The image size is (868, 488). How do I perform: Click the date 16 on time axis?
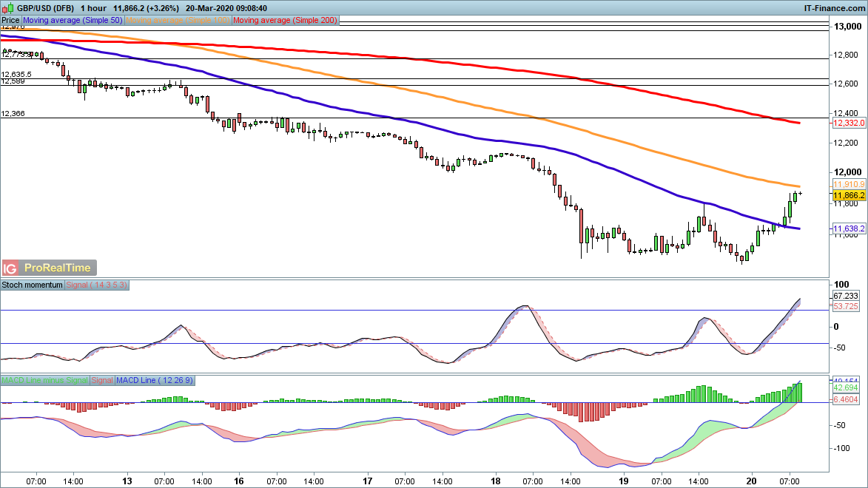tap(239, 481)
